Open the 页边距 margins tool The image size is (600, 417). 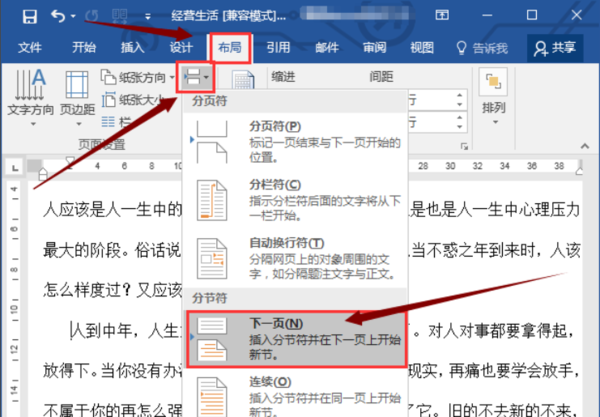[x=77, y=98]
